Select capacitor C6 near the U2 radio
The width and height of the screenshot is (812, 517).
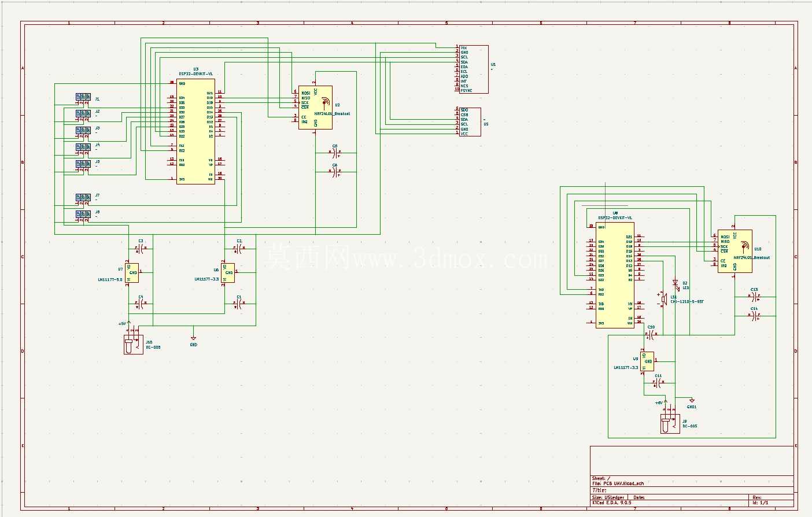(335, 172)
